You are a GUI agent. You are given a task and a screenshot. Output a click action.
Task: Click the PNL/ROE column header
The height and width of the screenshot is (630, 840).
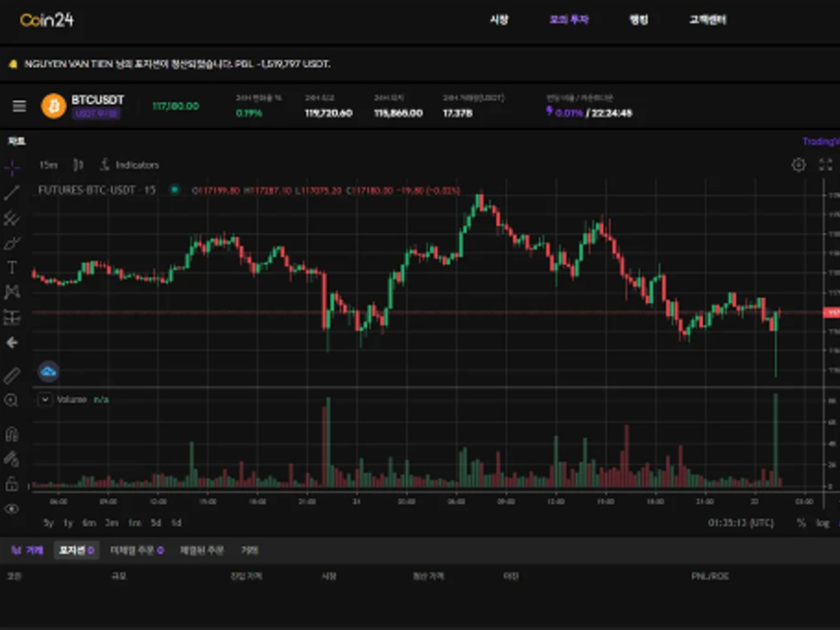click(710, 576)
